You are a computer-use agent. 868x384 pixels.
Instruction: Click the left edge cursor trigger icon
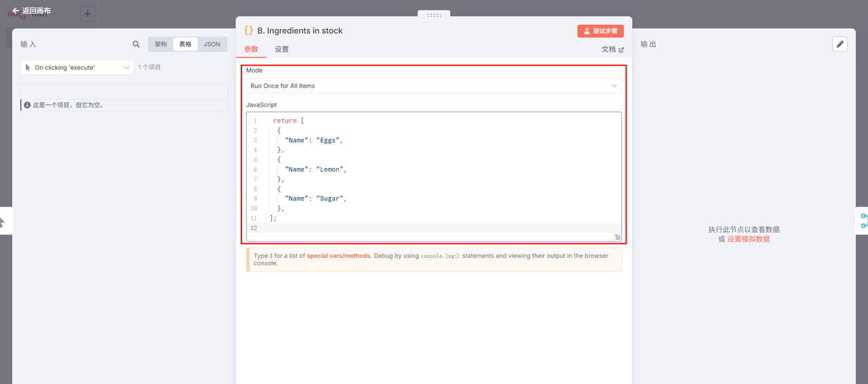2,221
